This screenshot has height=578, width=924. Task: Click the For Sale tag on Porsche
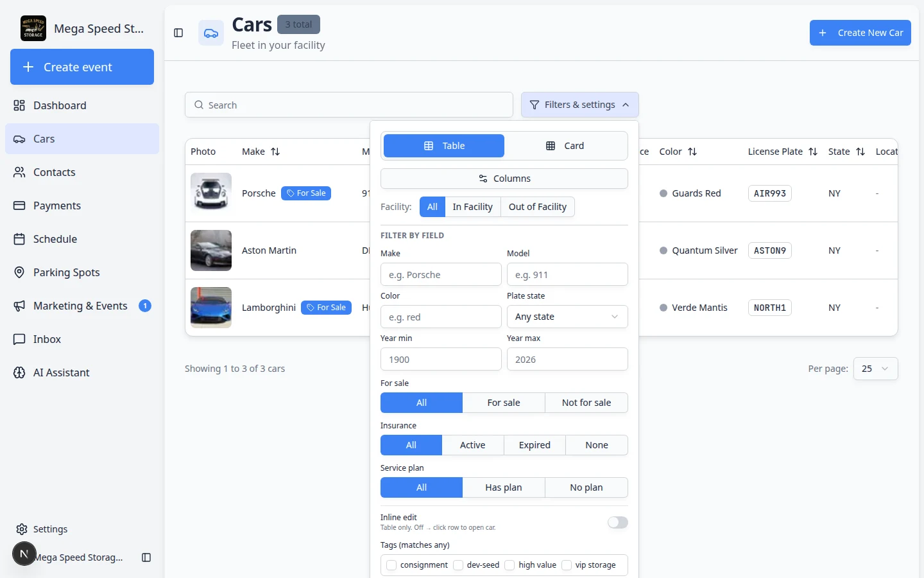(x=306, y=193)
